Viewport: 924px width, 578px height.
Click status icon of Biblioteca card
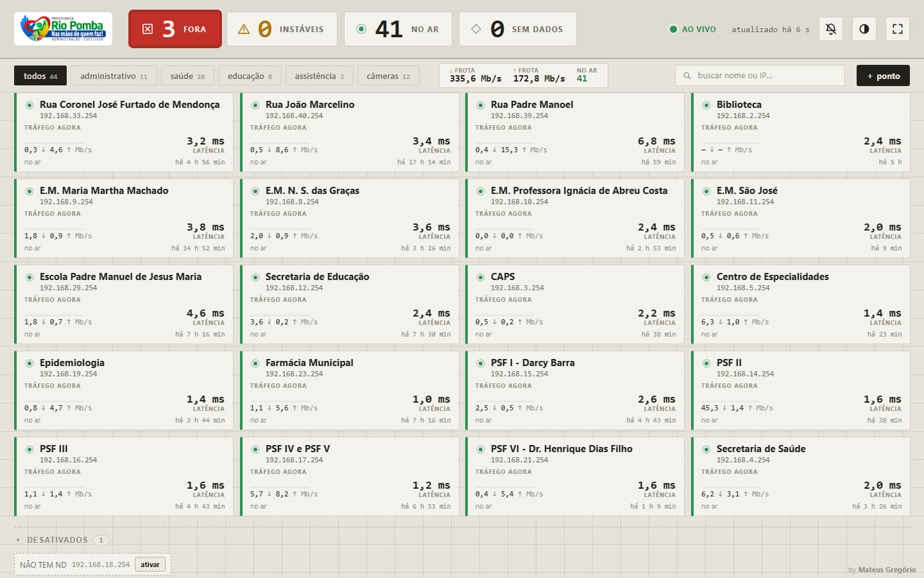point(706,105)
